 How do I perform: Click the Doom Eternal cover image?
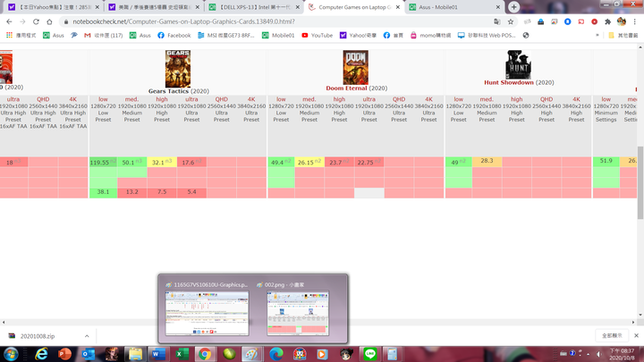point(356,67)
